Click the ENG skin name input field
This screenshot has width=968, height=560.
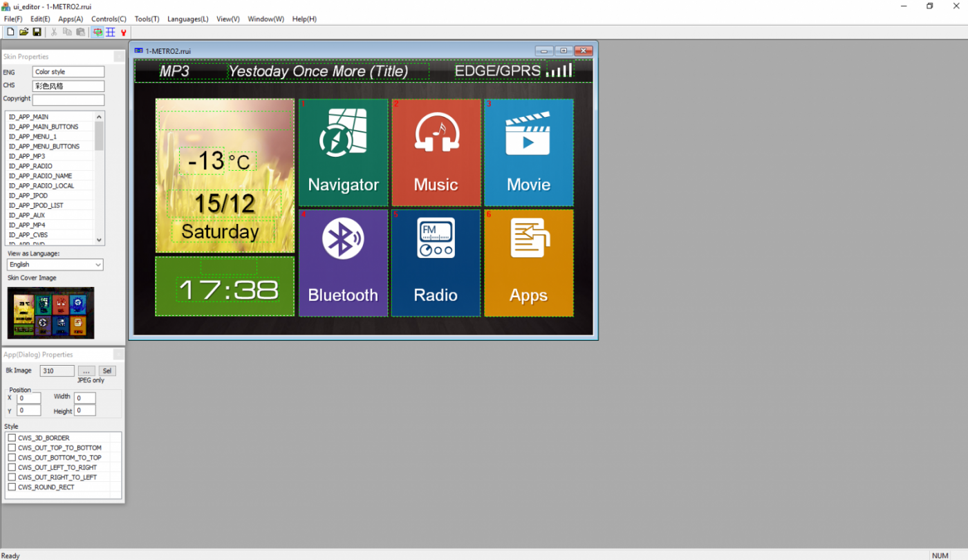(x=68, y=72)
